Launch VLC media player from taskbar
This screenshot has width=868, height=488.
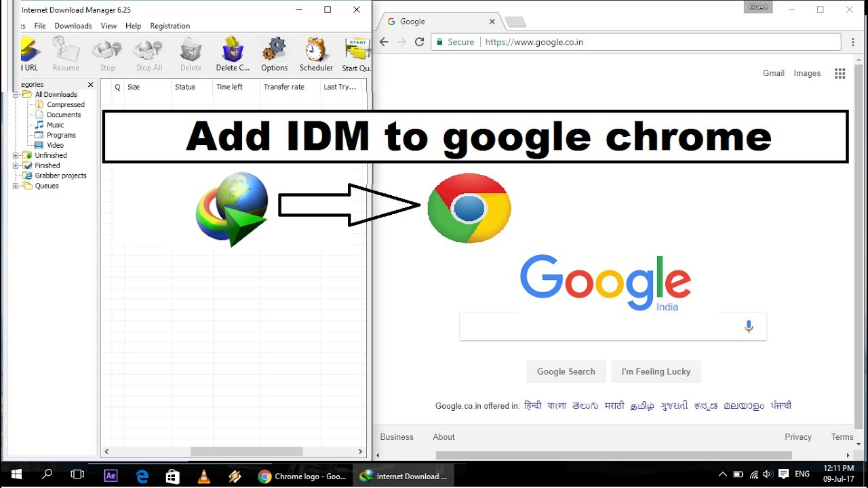click(203, 476)
